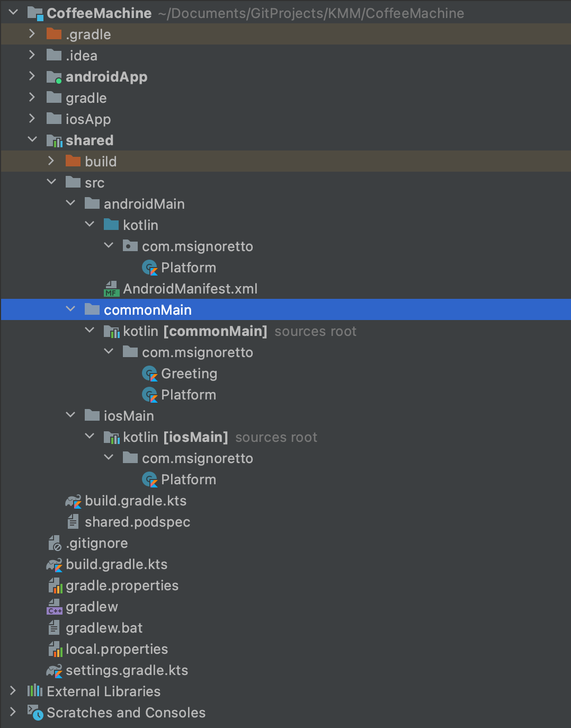Select Platform file under androidMain
Image resolution: width=571 pixels, height=728 pixels.
[x=188, y=268]
